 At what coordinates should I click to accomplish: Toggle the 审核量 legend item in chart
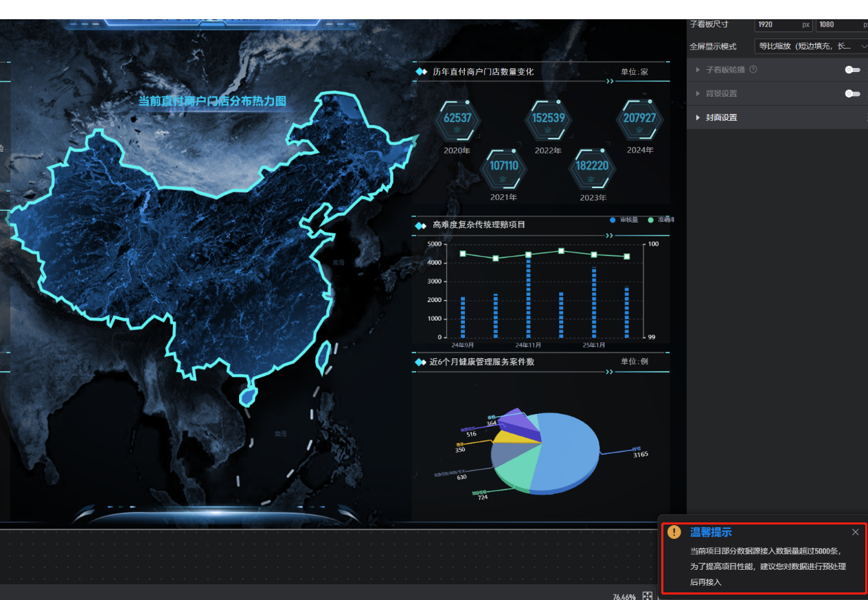[x=624, y=220]
